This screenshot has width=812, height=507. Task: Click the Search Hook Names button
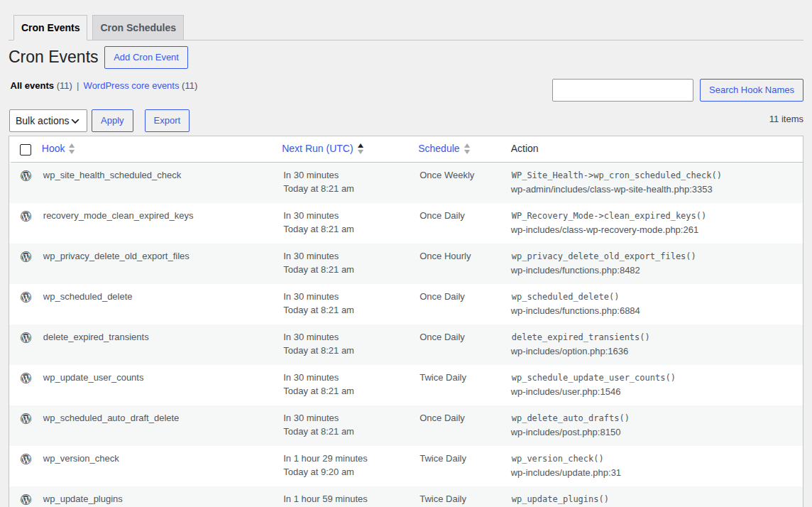click(752, 90)
